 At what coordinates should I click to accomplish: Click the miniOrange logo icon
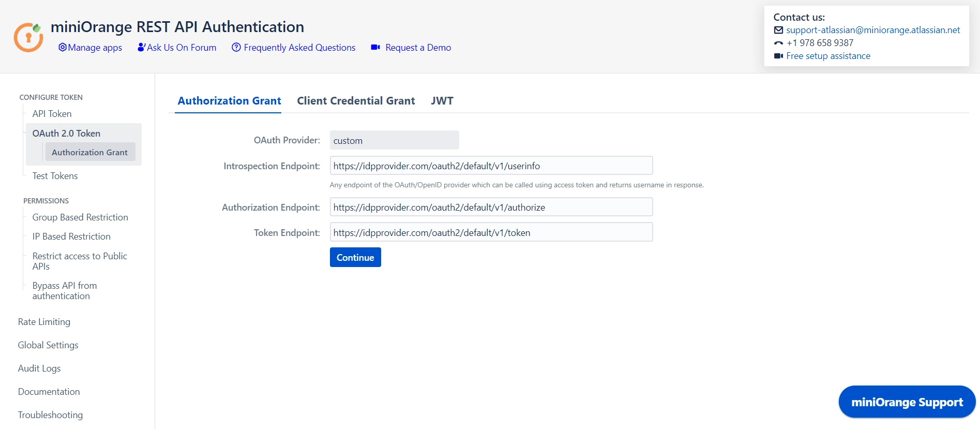tap(28, 37)
